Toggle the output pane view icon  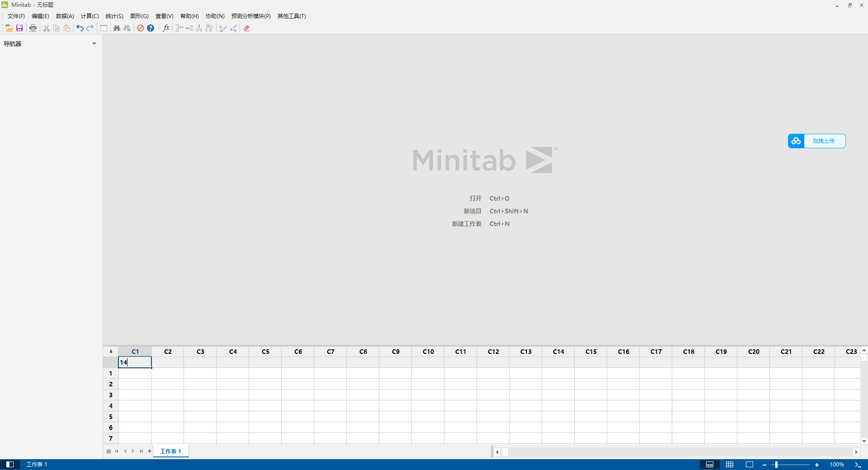(x=750, y=465)
